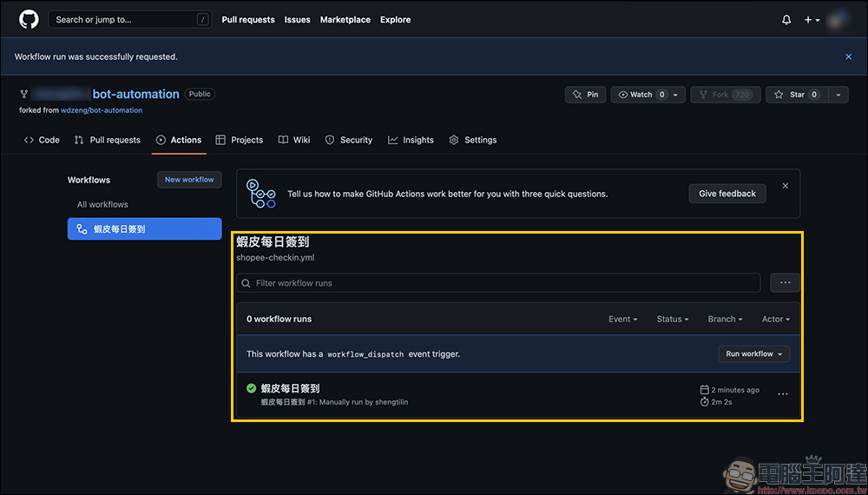Click the Give feedback button

tap(727, 194)
